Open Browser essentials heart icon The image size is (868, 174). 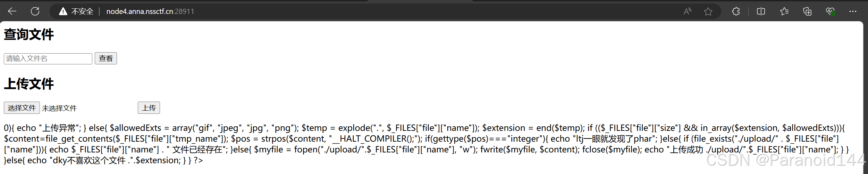coord(830,11)
